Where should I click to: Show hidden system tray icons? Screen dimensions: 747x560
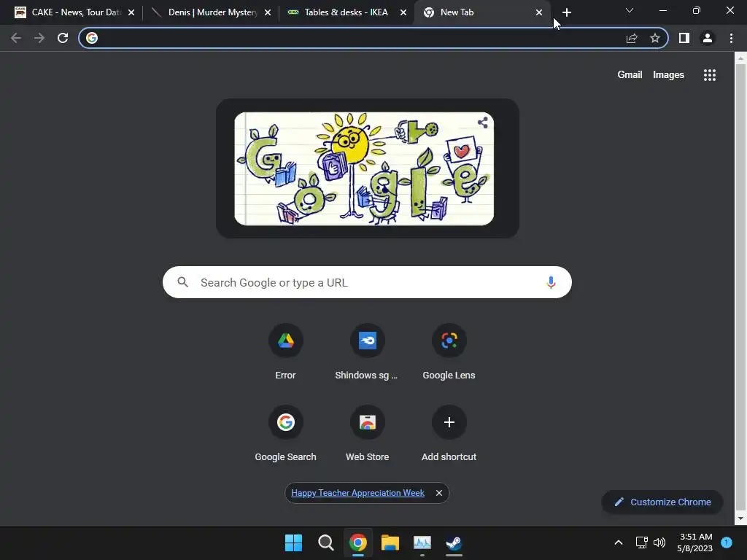point(619,542)
